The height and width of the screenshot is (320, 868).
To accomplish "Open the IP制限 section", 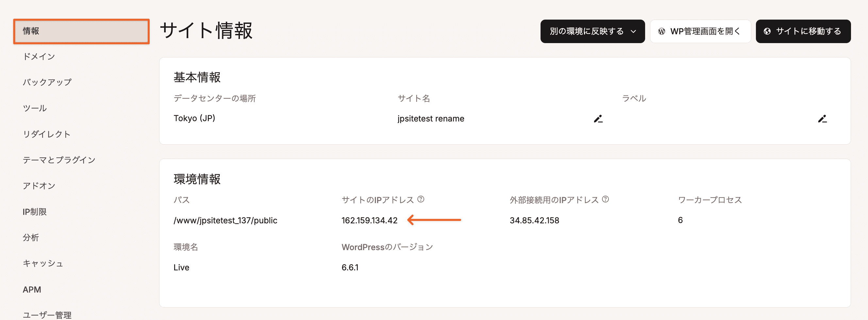I will pyautogui.click(x=35, y=212).
